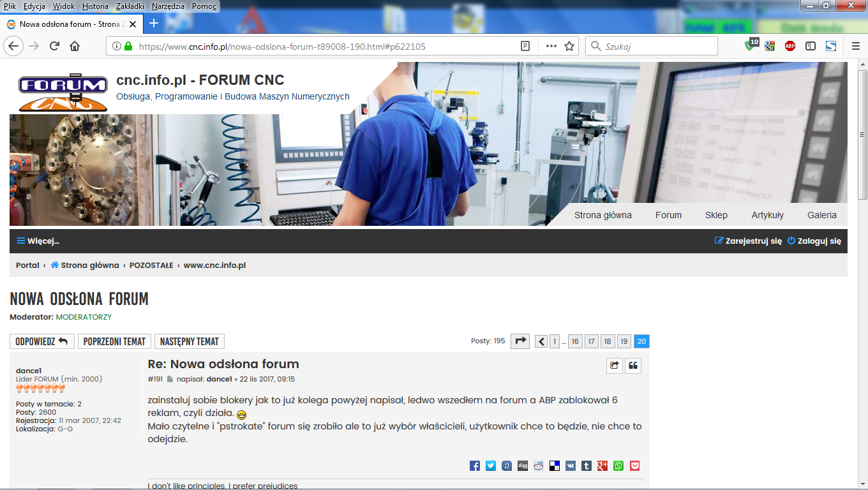The image size is (868, 490).
Task: Select the 'Sklep' header tab
Action: pos(716,215)
